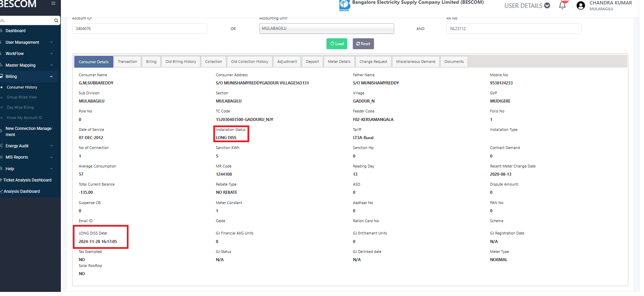644x296 pixels.
Task: Click feeder code F02-KERSAMANGALA
Action: click(x=373, y=120)
